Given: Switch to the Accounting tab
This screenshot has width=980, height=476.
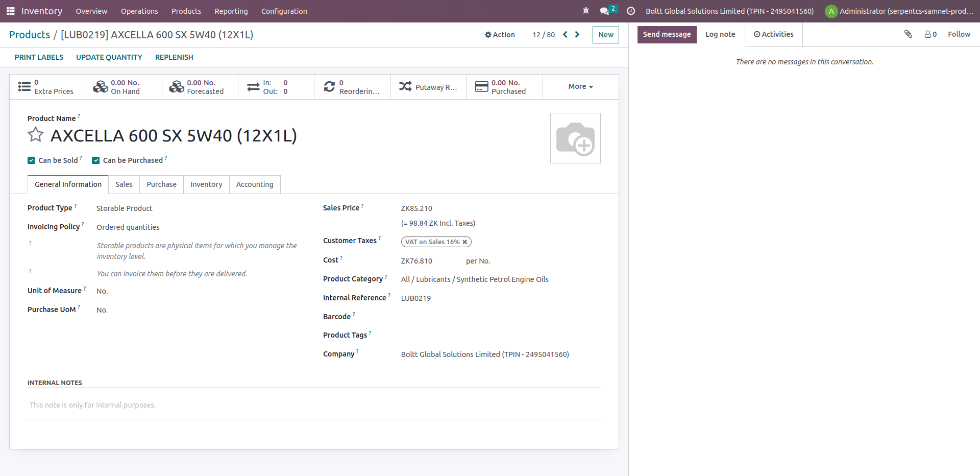Looking at the screenshot, I should [254, 184].
